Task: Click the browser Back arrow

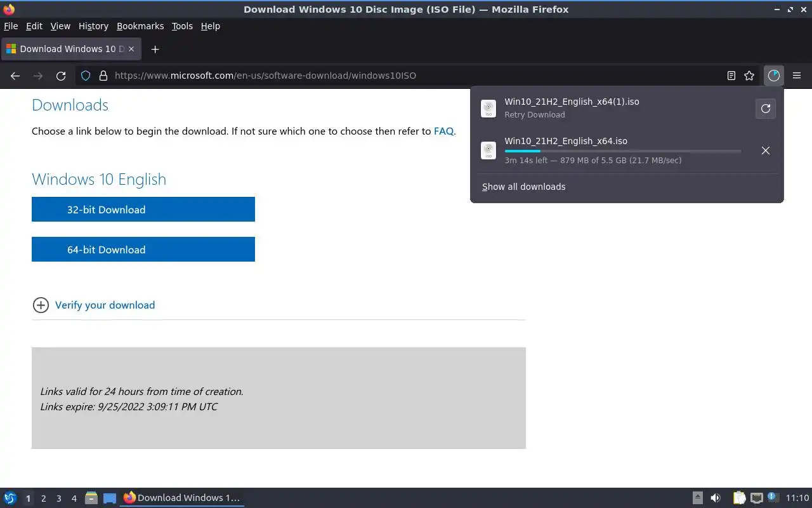Action: pyautogui.click(x=15, y=76)
